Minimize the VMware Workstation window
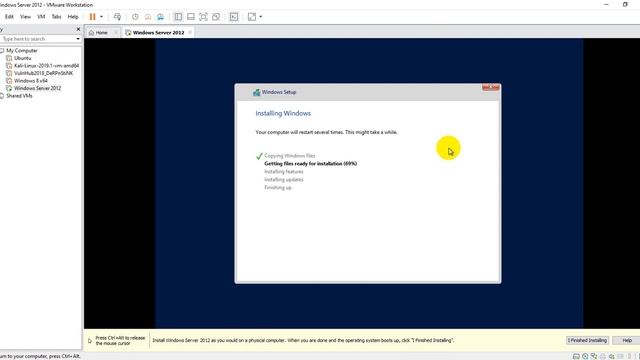640x360 pixels. click(x=606, y=4)
